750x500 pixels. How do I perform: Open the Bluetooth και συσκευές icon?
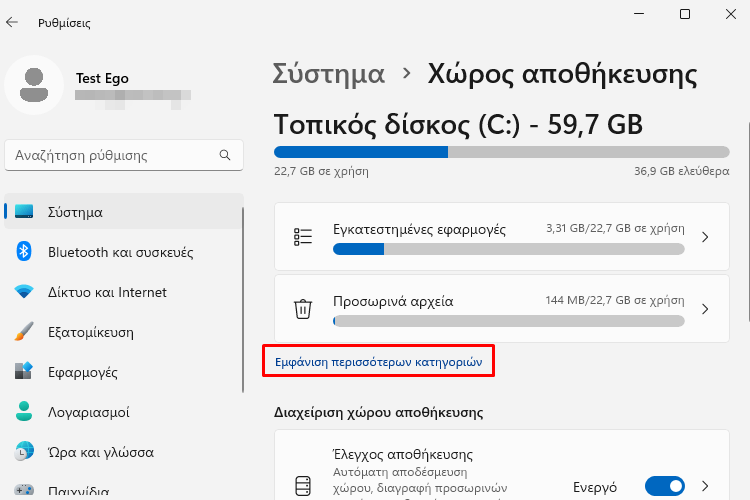pyautogui.click(x=24, y=252)
